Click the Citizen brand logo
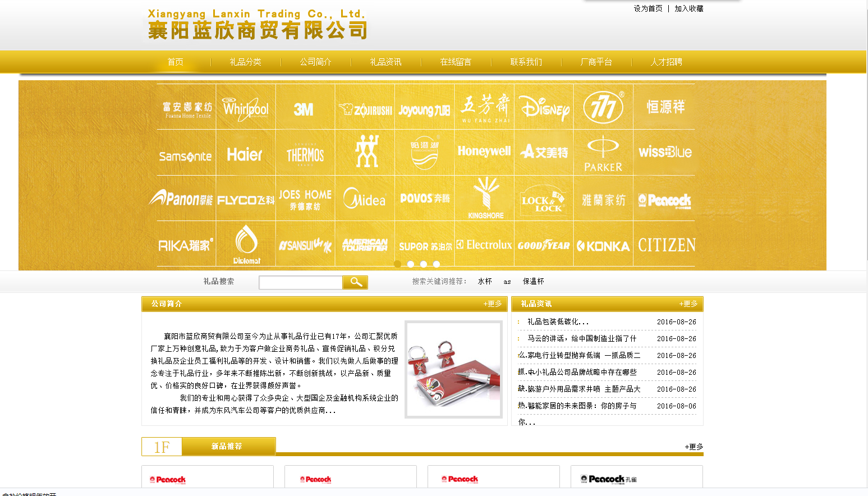This screenshot has height=496, width=868. pyautogui.click(x=667, y=245)
